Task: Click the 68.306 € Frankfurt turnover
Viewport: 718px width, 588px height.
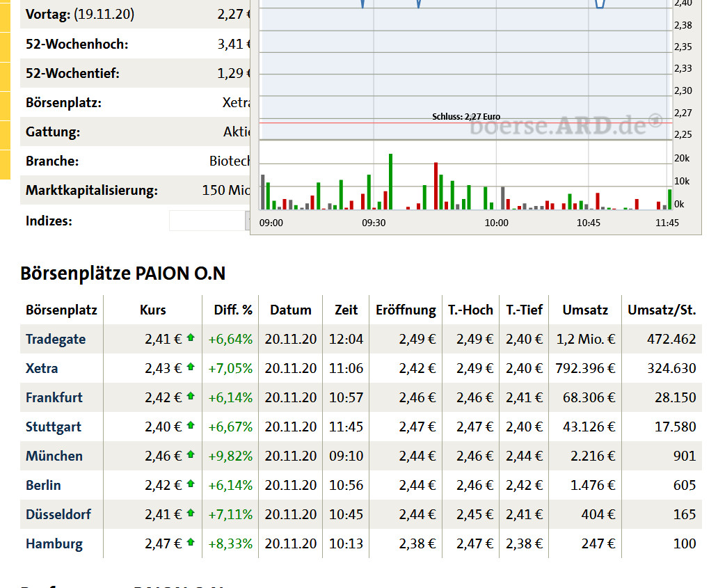Action: point(589,397)
